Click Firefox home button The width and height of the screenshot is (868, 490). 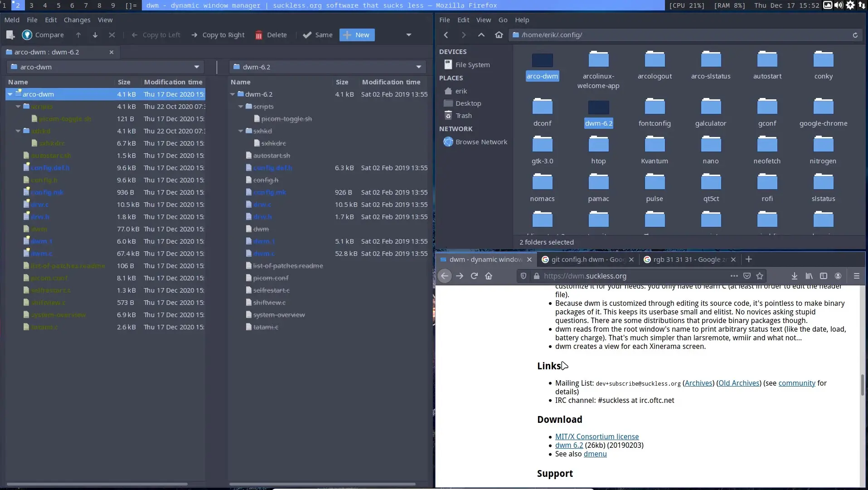click(489, 276)
